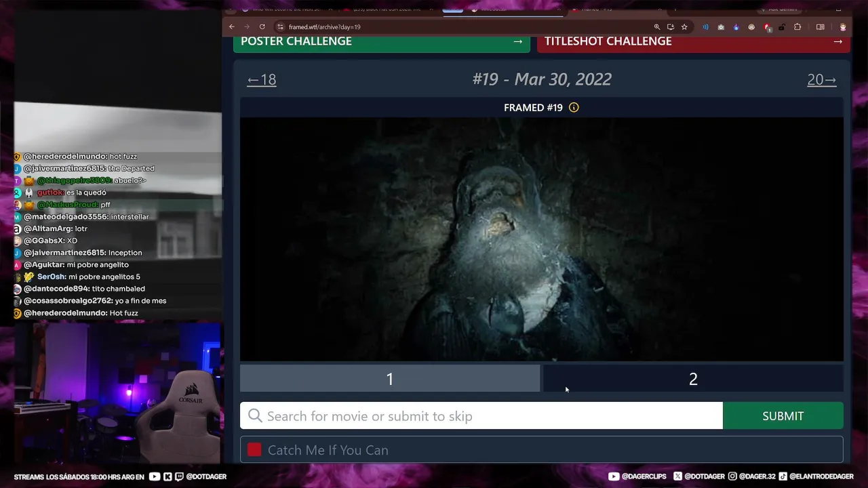
Task: Open the Extensions puzzle-piece menu
Action: point(797,27)
